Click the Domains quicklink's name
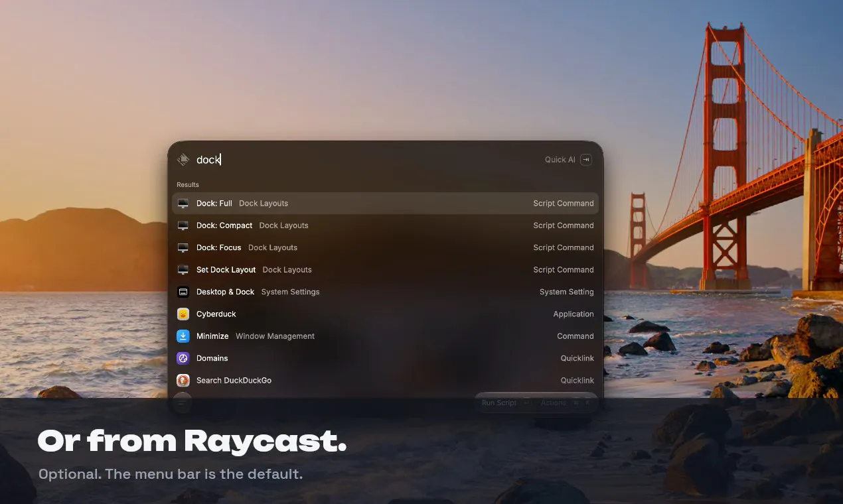This screenshot has width=843, height=504. click(x=212, y=358)
